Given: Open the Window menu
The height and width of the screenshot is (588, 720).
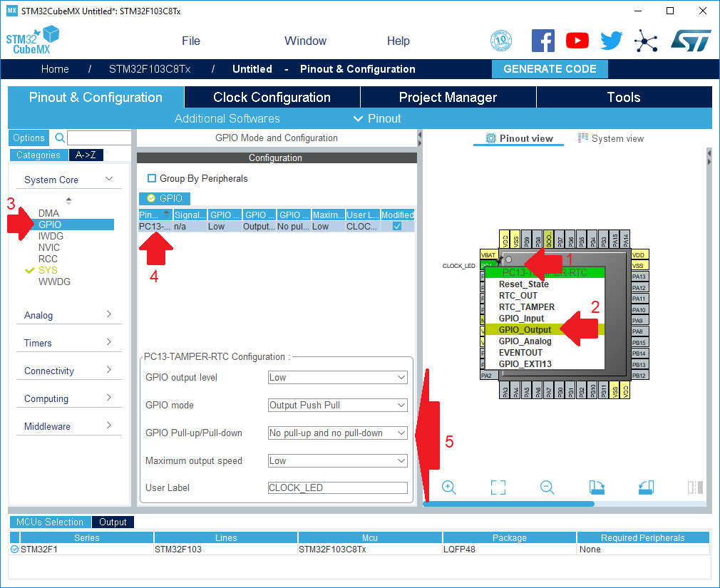Looking at the screenshot, I should click(305, 41).
